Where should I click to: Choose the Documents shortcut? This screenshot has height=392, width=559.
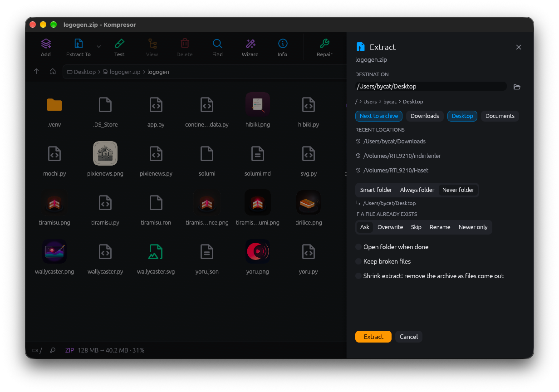tap(500, 116)
